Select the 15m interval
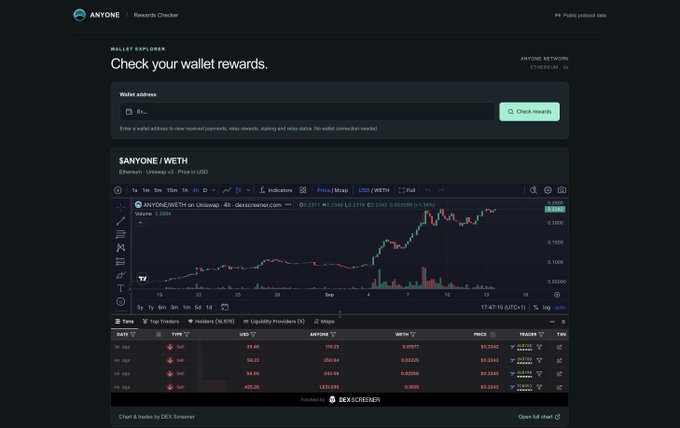 172,190
